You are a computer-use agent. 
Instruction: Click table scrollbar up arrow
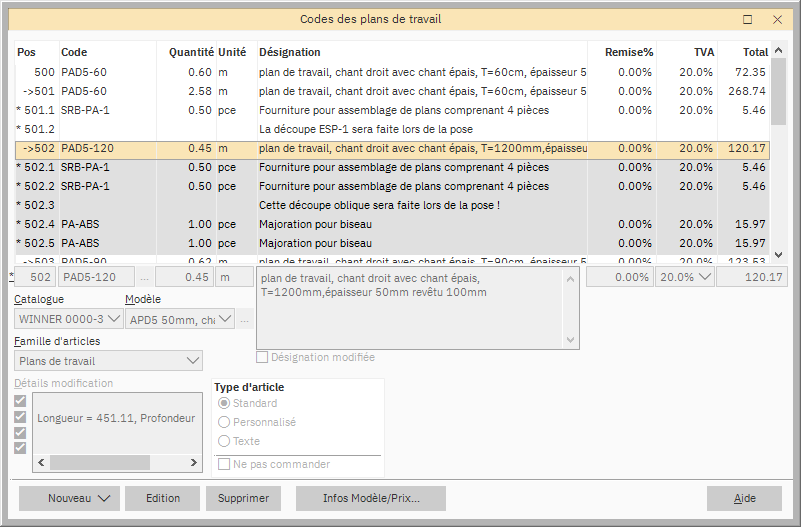point(778,50)
